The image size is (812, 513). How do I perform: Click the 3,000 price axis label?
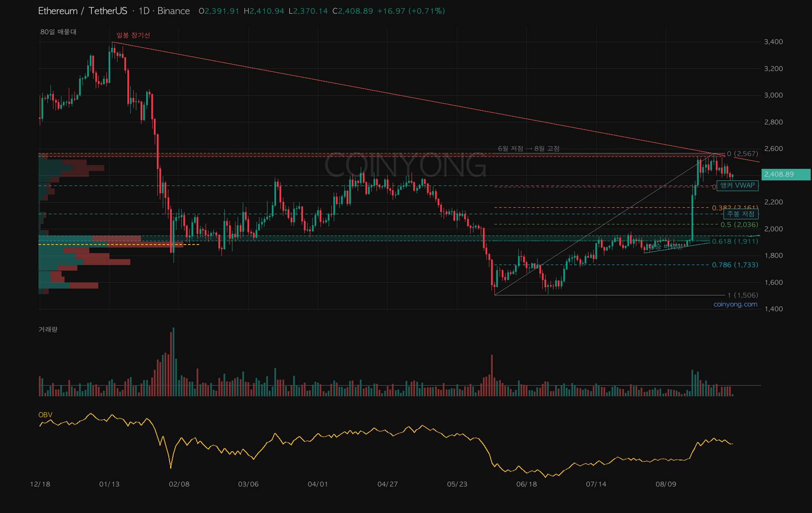(x=774, y=95)
